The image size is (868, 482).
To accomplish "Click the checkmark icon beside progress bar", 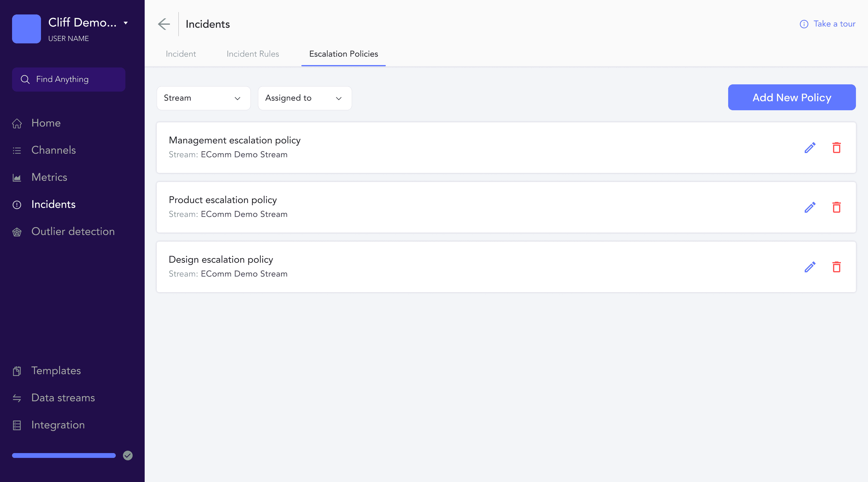I will click(x=128, y=455).
